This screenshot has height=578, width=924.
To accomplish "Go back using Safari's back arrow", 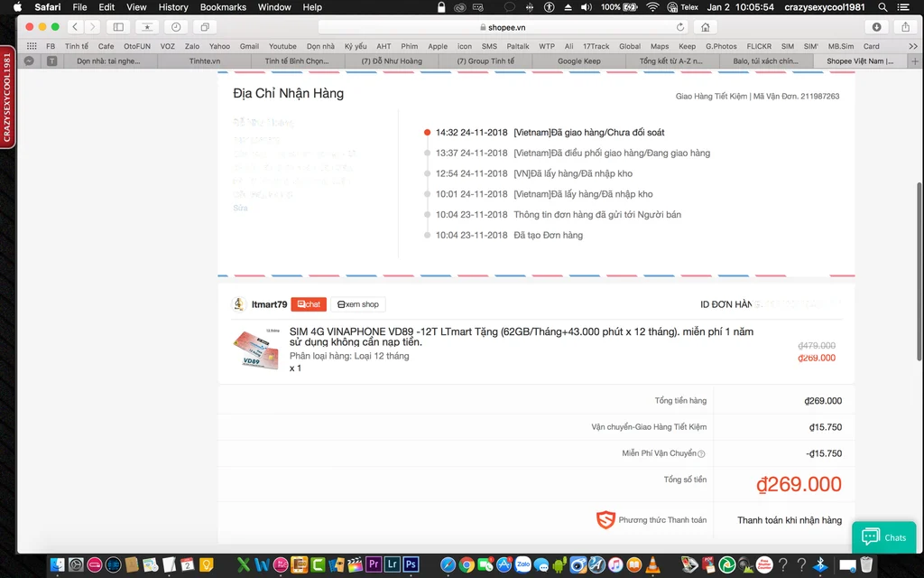I will (75, 27).
